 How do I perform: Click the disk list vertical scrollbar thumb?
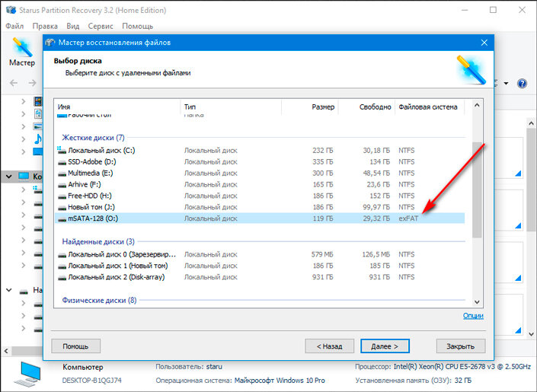click(x=477, y=190)
